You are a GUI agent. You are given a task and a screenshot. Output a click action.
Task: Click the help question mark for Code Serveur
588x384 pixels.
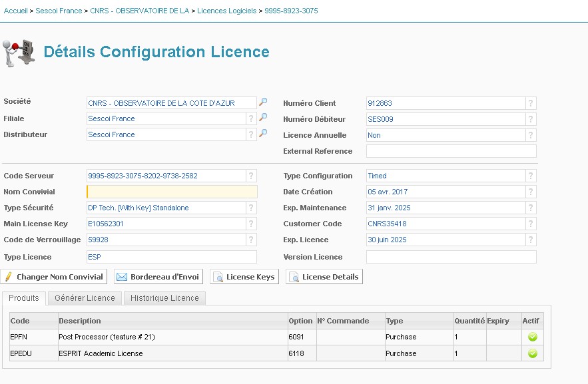point(251,176)
